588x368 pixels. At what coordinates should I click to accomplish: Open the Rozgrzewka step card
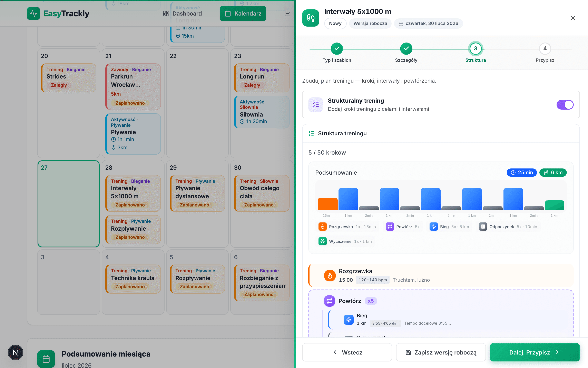click(441, 276)
